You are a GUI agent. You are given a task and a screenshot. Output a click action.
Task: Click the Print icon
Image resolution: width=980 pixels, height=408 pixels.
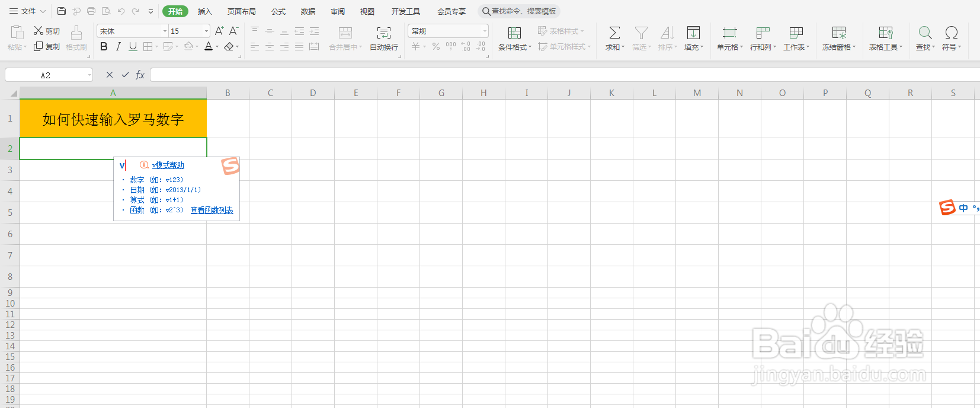(91, 11)
